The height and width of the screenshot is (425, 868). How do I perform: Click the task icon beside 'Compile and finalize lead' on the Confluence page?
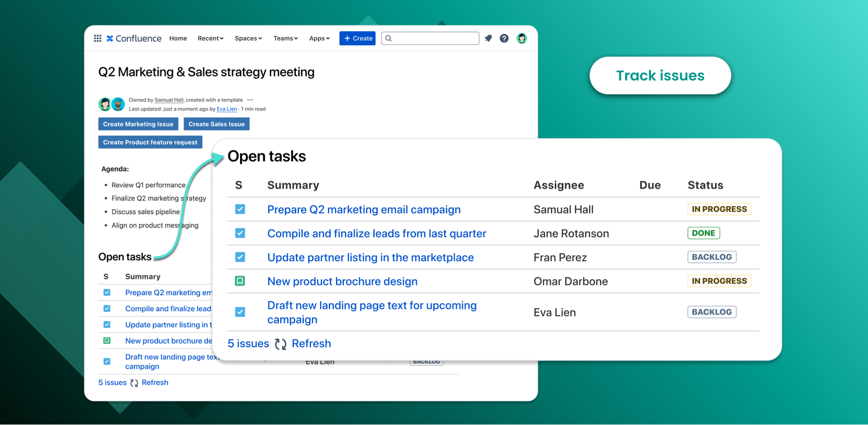tap(107, 308)
